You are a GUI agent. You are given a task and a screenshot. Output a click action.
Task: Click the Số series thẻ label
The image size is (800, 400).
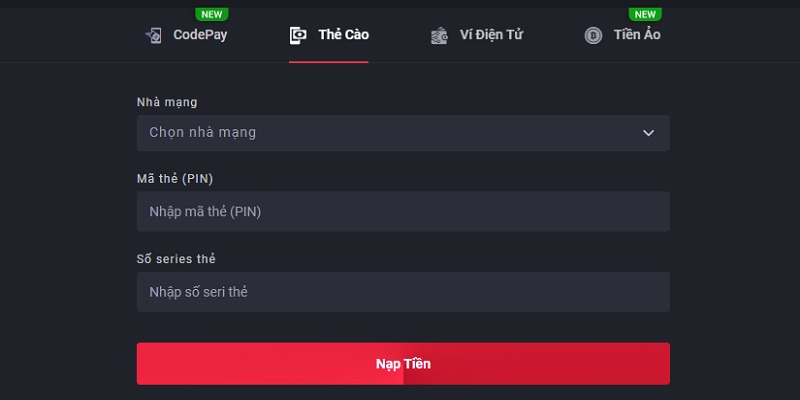(x=176, y=259)
